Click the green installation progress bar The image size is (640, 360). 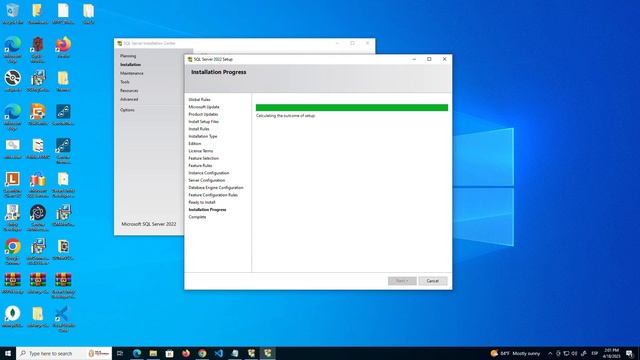[x=352, y=107]
